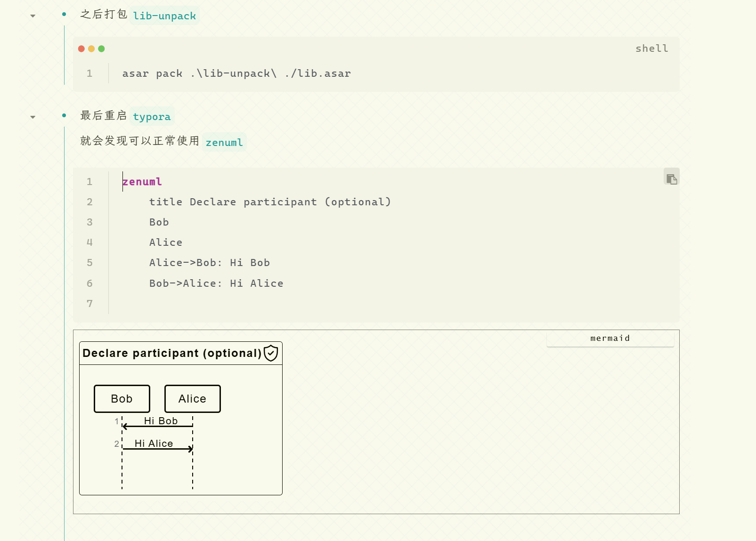Click the 'lib-unpack' inline code in the first bullet
This screenshot has width=756, height=541.
pyautogui.click(x=164, y=16)
